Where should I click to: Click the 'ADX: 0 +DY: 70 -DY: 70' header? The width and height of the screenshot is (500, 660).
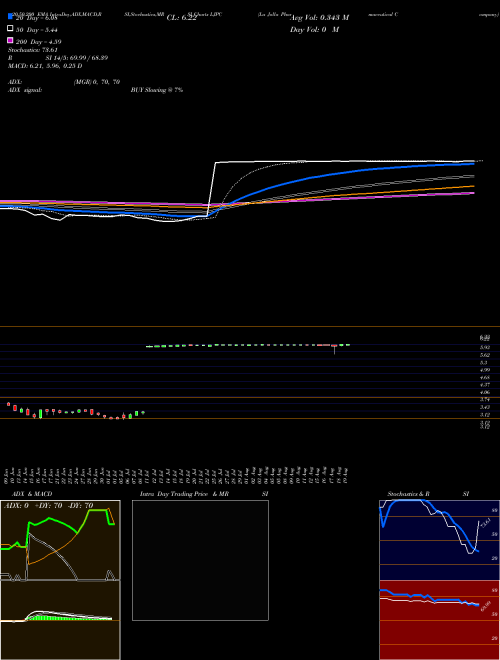click(x=48, y=506)
